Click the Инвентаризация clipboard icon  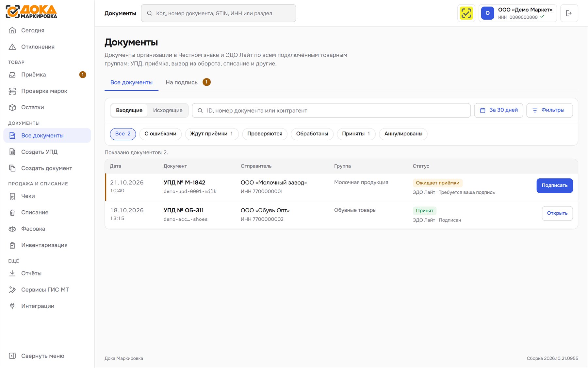click(12, 245)
